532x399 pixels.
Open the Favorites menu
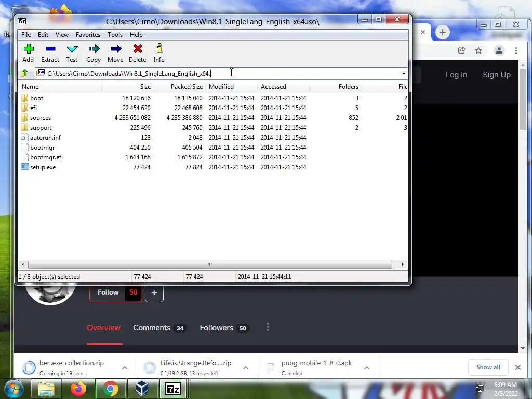pos(88,35)
